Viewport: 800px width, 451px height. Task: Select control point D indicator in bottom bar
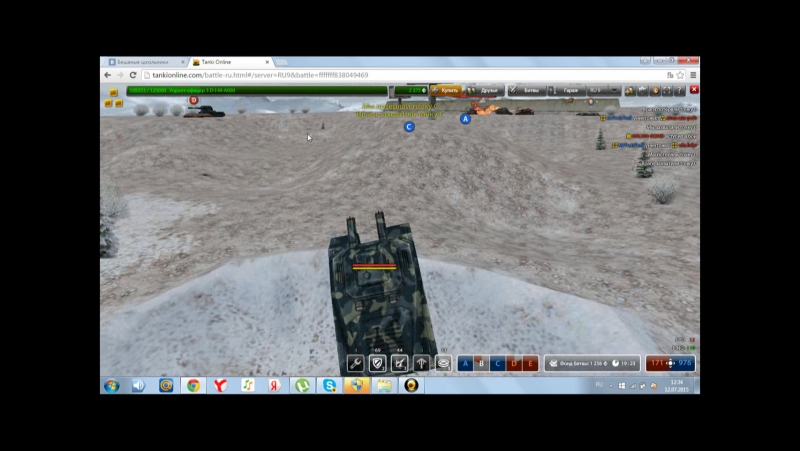click(x=514, y=363)
